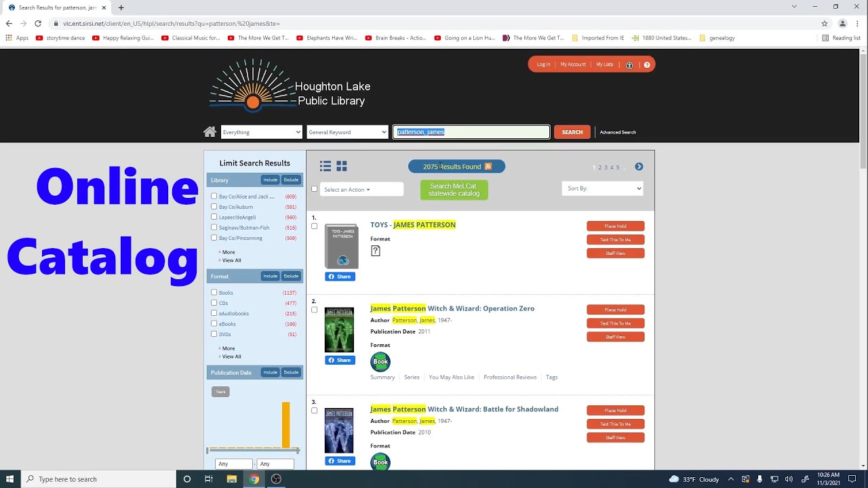Share Battle for Shadowland on Facebook
The height and width of the screenshot is (488, 868).
click(340, 461)
